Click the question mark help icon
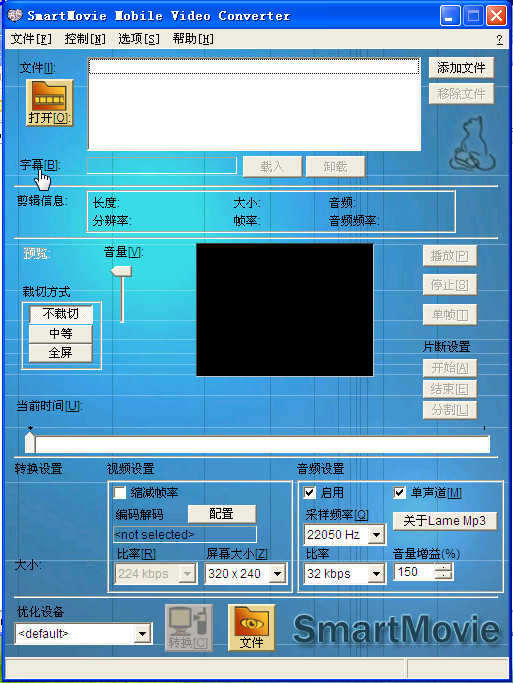The height and width of the screenshot is (683, 513). click(500, 40)
